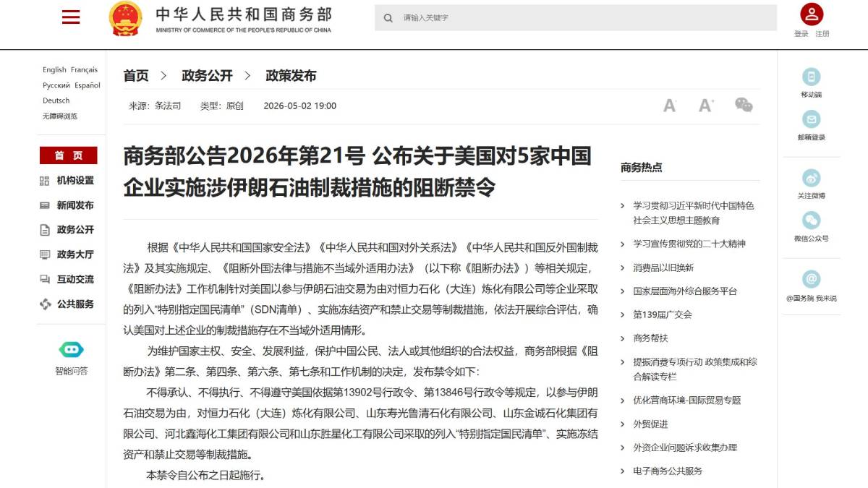Click the 商务热点 section heading
The height and width of the screenshot is (488, 868).
coord(641,168)
